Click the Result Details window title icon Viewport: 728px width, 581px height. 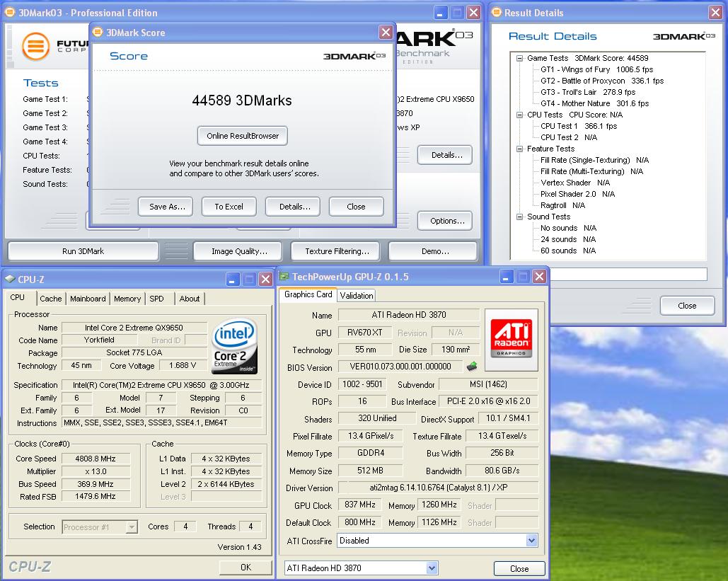tap(497, 12)
